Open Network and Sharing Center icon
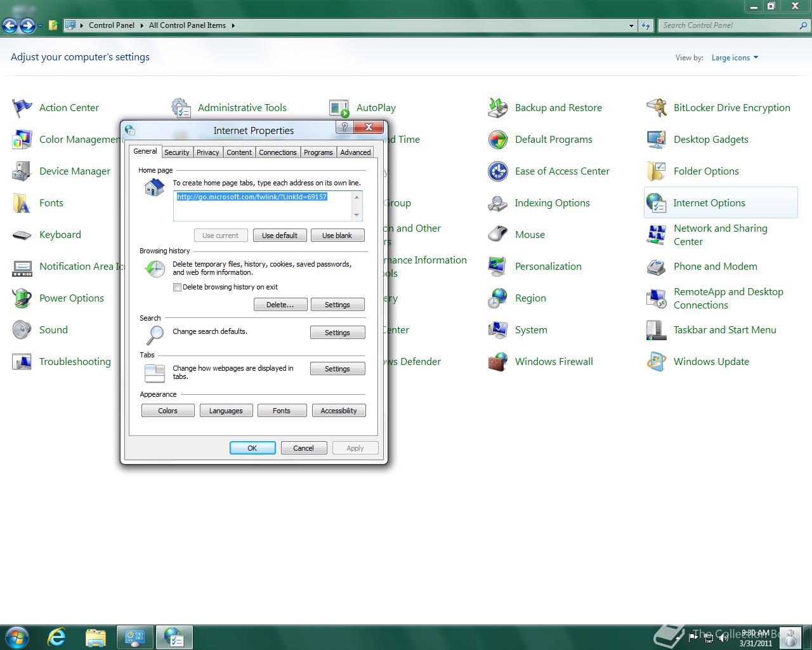The height and width of the screenshot is (650, 812). pos(657,235)
